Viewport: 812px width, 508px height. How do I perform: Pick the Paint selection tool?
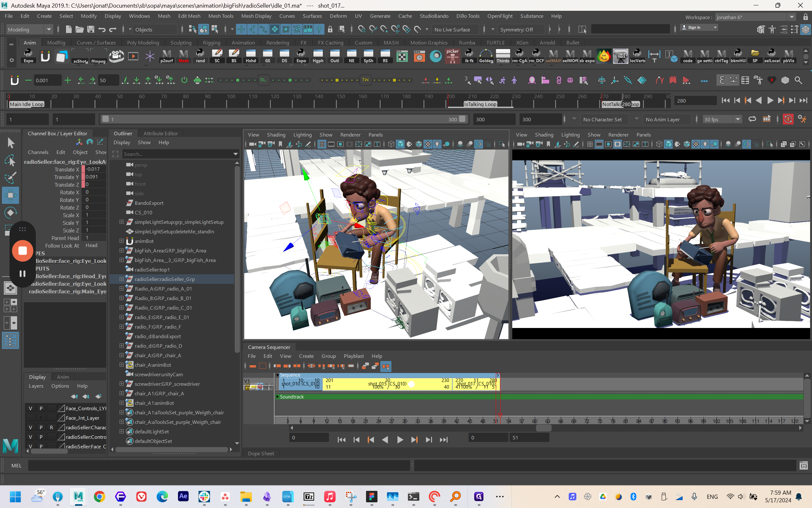click(x=10, y=177)
